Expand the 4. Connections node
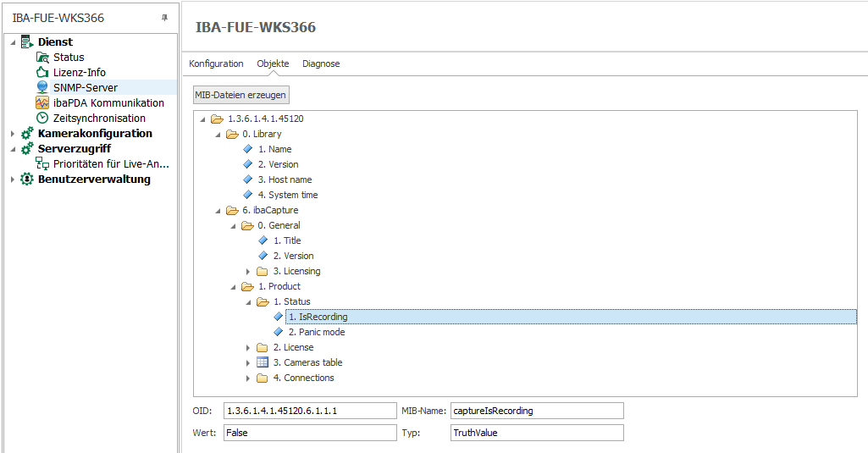This screenshot has width=868, height=453. tap(248, 378)
